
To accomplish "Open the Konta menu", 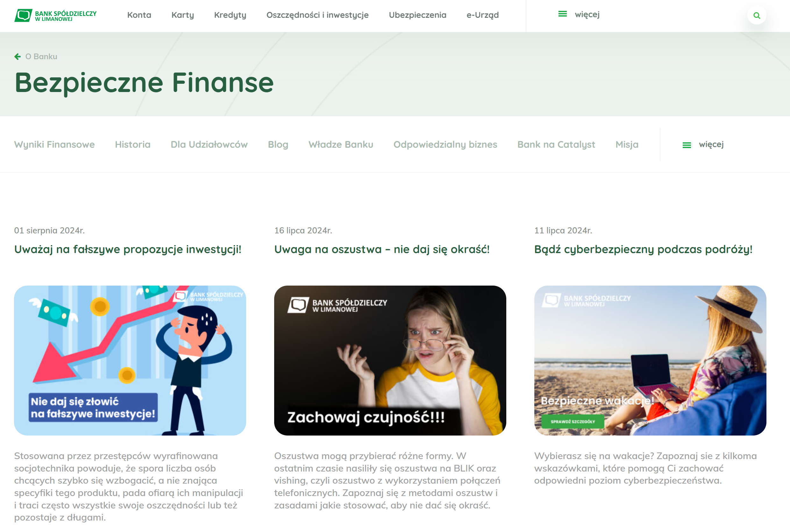I will [x=139, y=15].
